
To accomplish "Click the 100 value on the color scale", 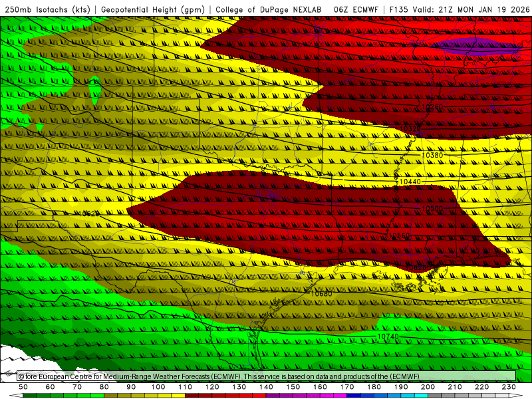I will click(158, 387).
